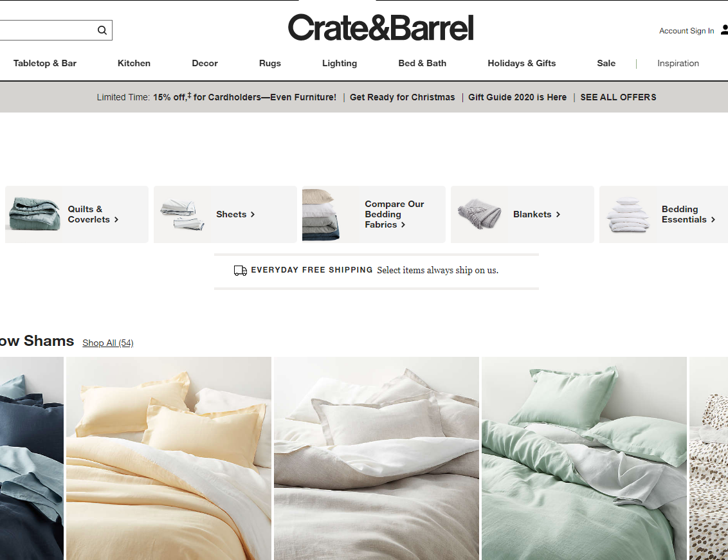Image resolution: width=728 pixels, height=560 pixels.
Task: Click SEE ALL OFFERS link
Action: [x=618, y=97]
